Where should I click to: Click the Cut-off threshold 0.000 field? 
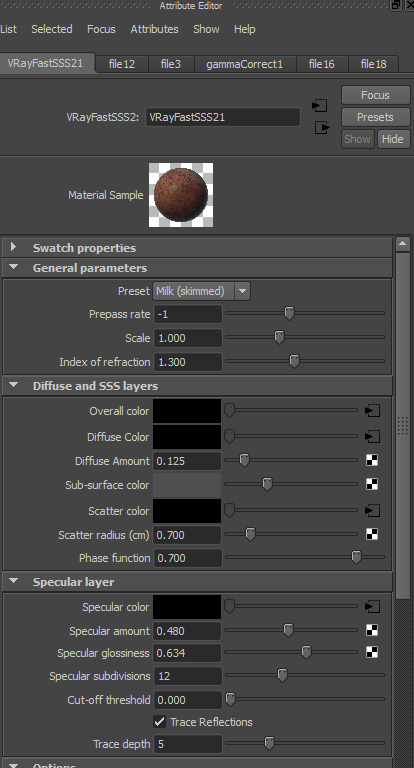click(x=188, y=700)
